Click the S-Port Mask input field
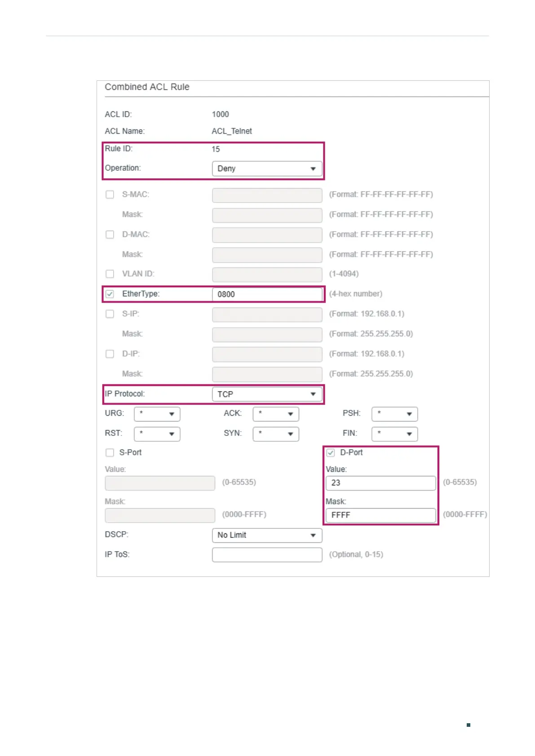 160,515
